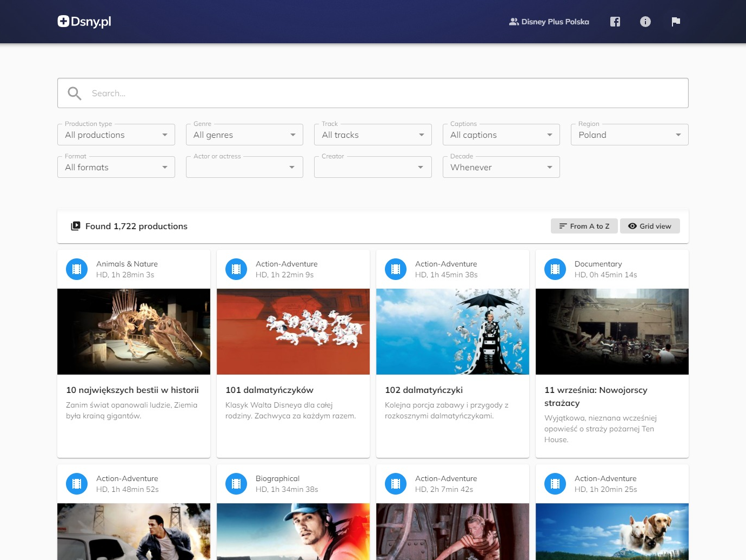This screenshot has width=746, height=560.
Task: Open title 10 największych bestii w historii
Action: point(132,390)
